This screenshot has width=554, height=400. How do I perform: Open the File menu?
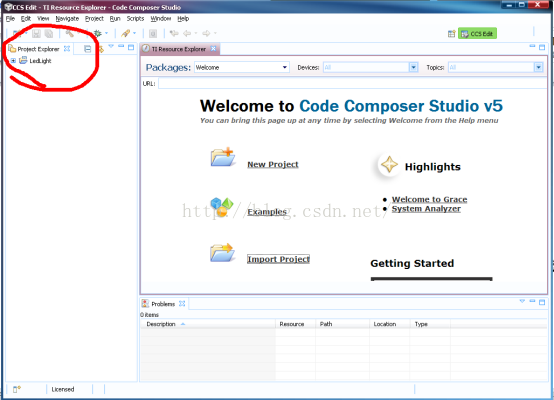tap(10, 18)
